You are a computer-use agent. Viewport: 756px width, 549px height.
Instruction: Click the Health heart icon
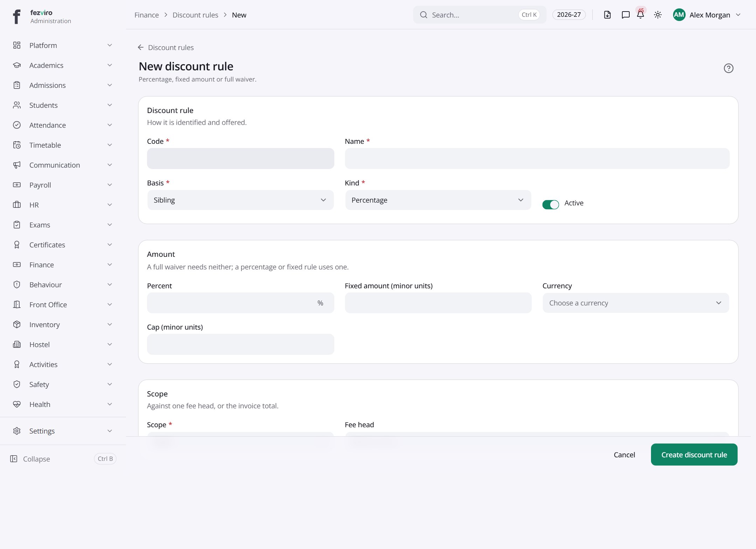click(17, 404)
